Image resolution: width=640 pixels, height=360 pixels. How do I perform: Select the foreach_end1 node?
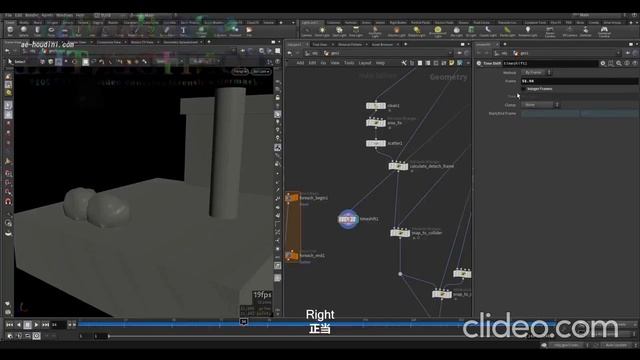(292, 256)
